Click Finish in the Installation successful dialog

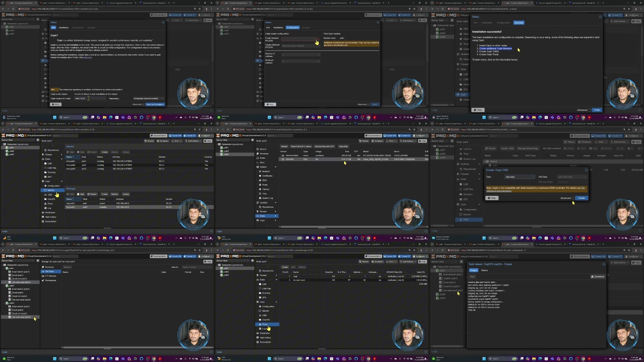(597, 110)
